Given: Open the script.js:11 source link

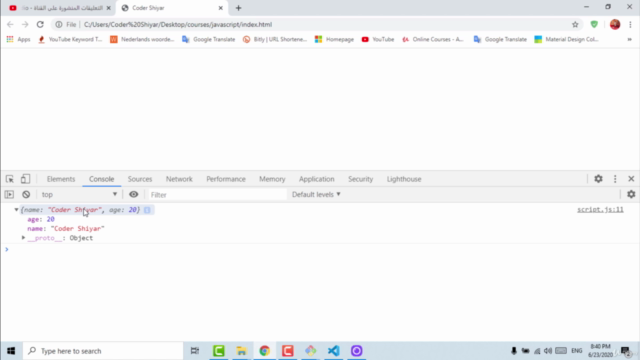Looking at the screenshot, I should 600,209.
